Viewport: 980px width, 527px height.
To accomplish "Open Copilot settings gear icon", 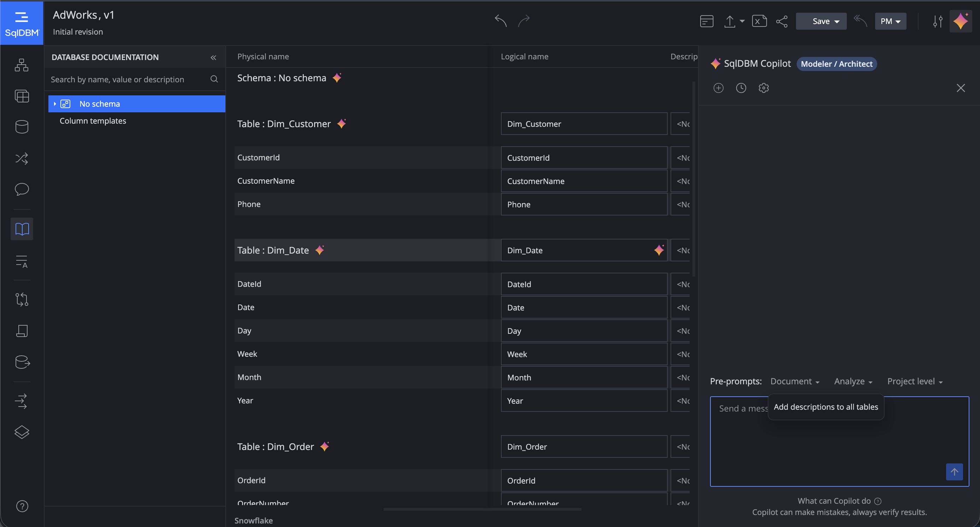I will click(x=763, y=88).
